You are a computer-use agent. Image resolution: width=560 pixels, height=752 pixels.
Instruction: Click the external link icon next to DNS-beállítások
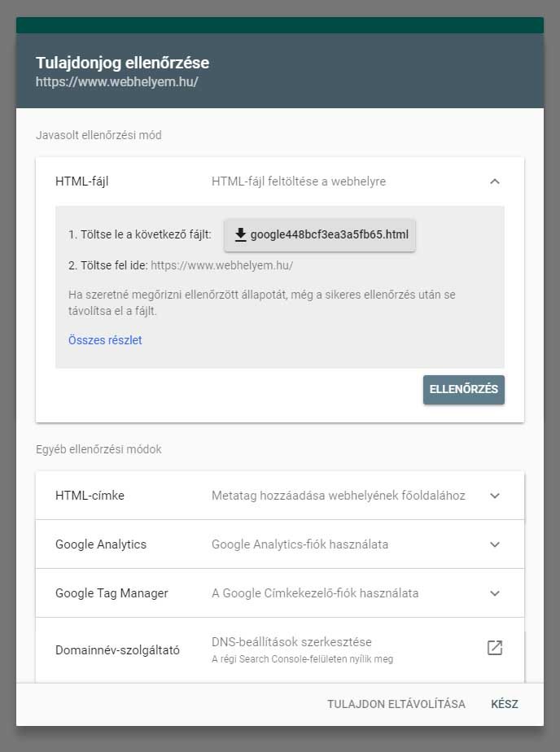click(x=494, y=649)
